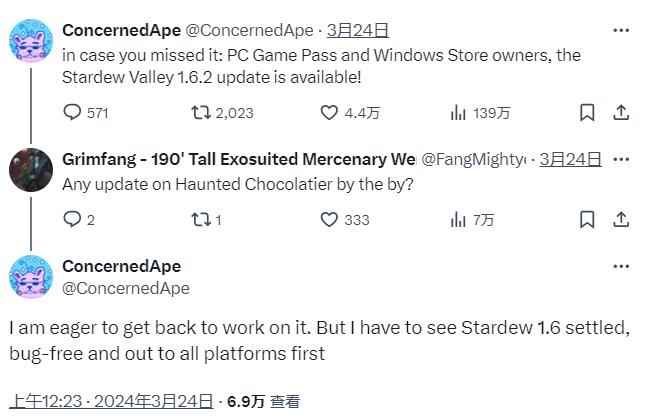
Task: Like Grimfang's Haunted Chocolatier tweet
Action: pos(329,219)
